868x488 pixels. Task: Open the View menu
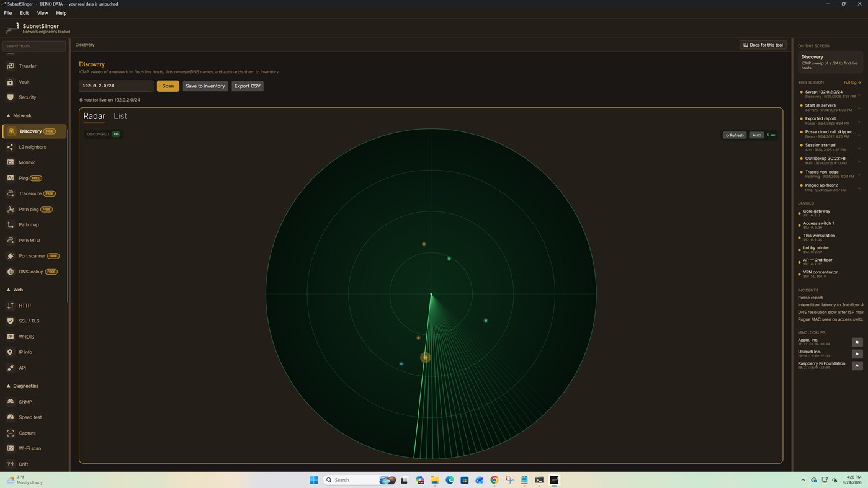[42, 13]
